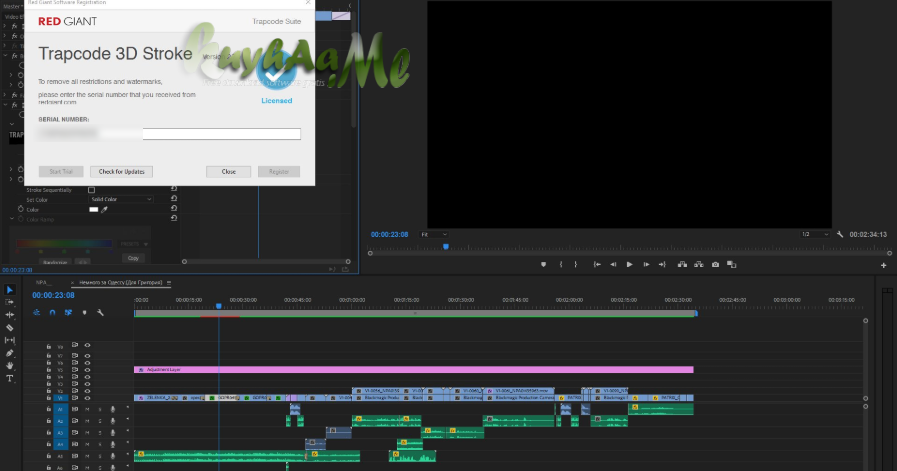This screenshot has height=471, width=897.
Task: Open the Fit zoom level dropdown
Action: (x=434, y=235)
